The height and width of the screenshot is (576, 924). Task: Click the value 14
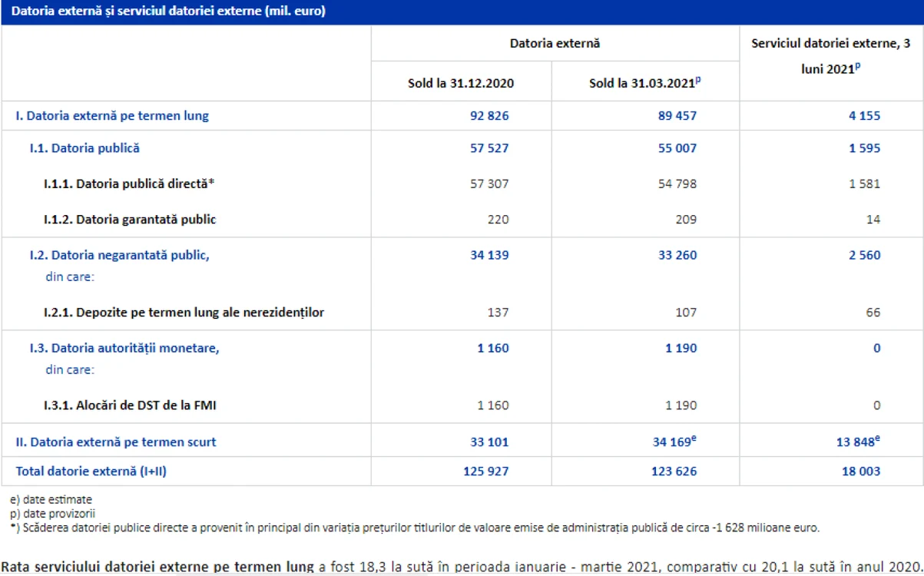873,220
